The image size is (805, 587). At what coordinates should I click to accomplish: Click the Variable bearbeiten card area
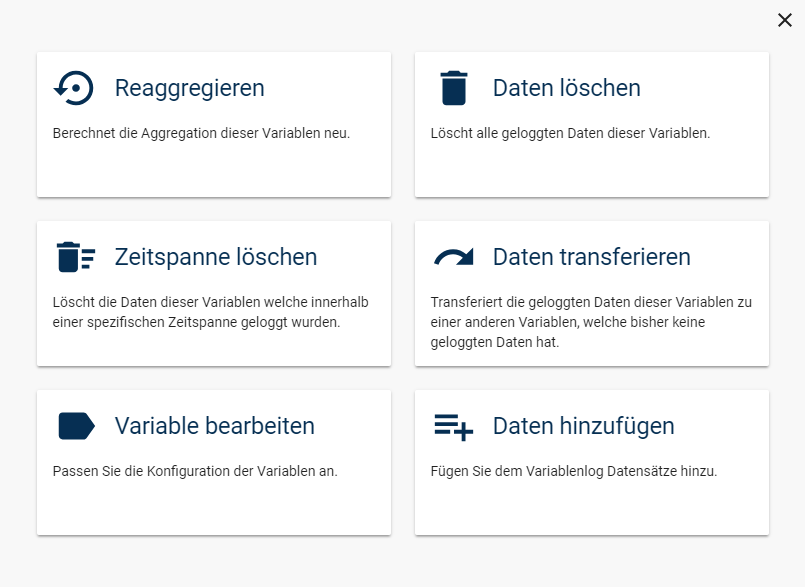coord(213,462)
